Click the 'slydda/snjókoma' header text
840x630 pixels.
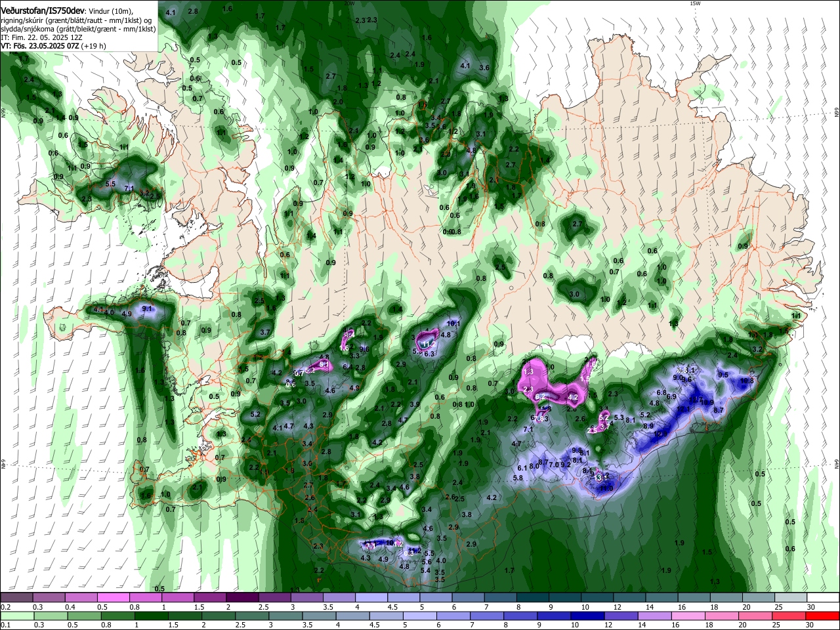[x=28, y=30]
